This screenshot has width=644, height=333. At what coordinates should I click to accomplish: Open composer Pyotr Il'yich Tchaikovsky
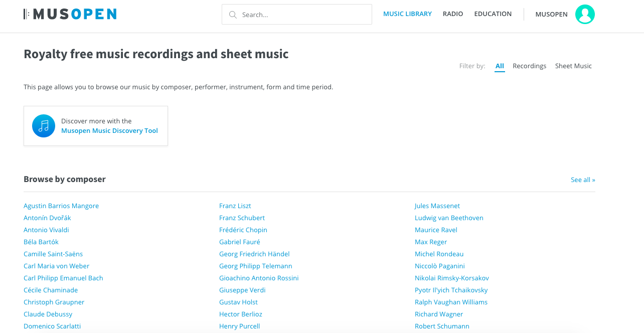click(451, 290)
